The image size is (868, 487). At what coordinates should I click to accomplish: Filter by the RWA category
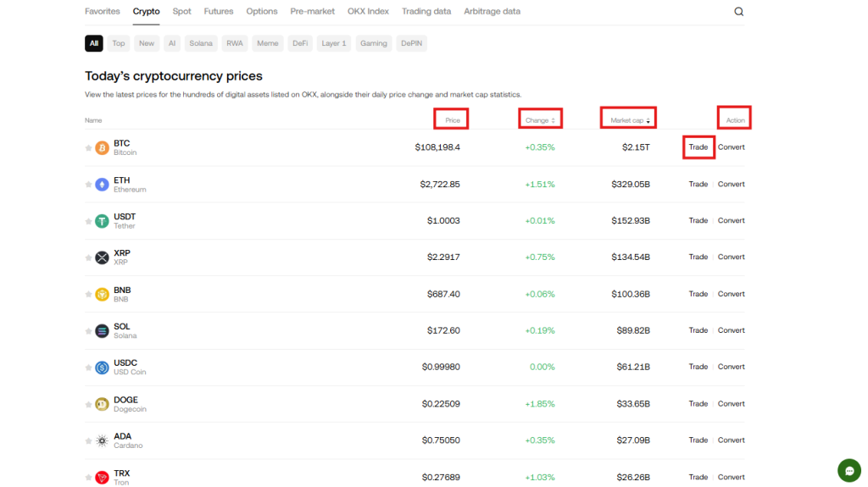coord(235,43)
